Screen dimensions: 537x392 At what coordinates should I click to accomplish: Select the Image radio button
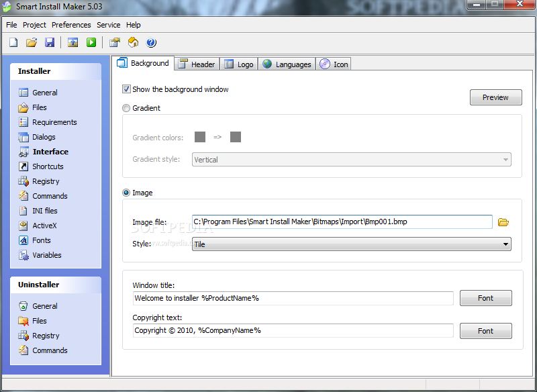(x=126, y=193)
